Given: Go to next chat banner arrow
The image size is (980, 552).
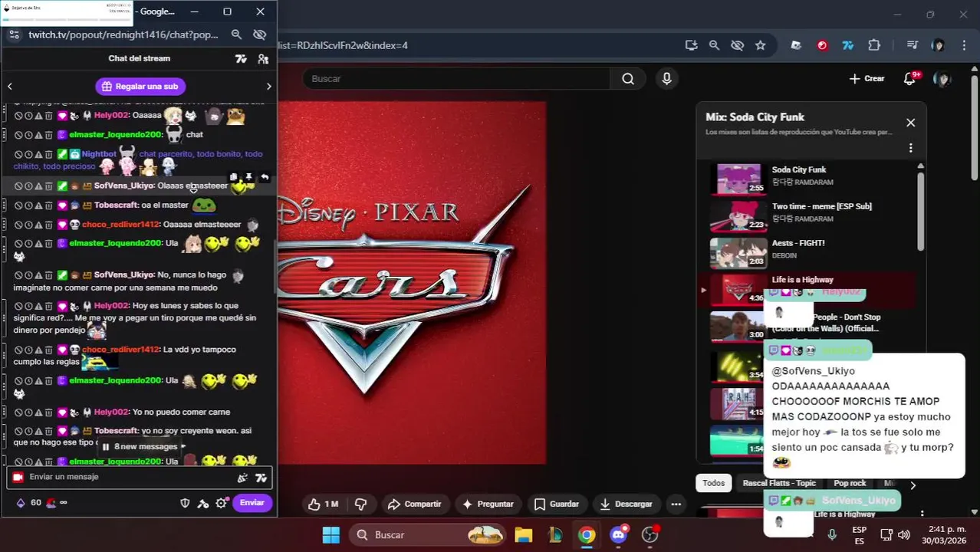Looking at the screenshot, I should [x=268, y=87].
